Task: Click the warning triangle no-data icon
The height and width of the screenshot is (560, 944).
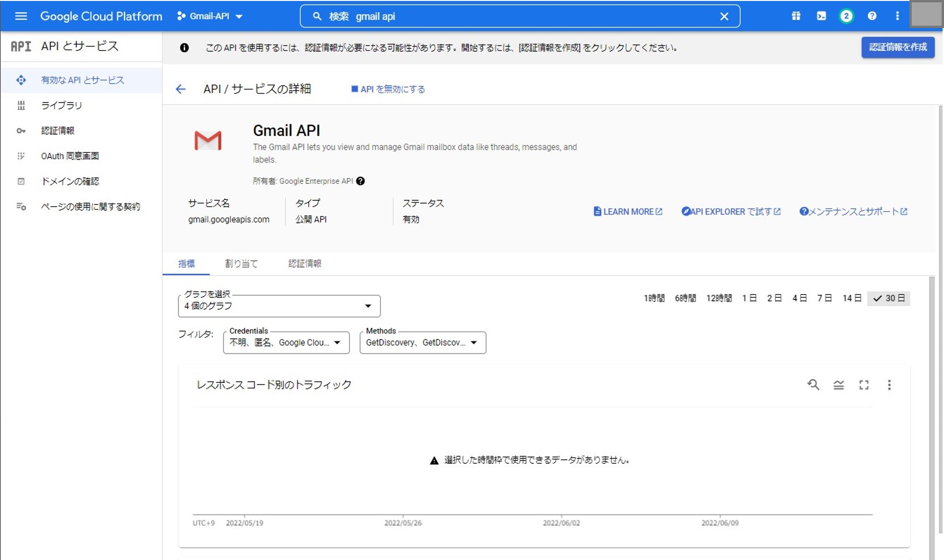Action: point(434,460)
